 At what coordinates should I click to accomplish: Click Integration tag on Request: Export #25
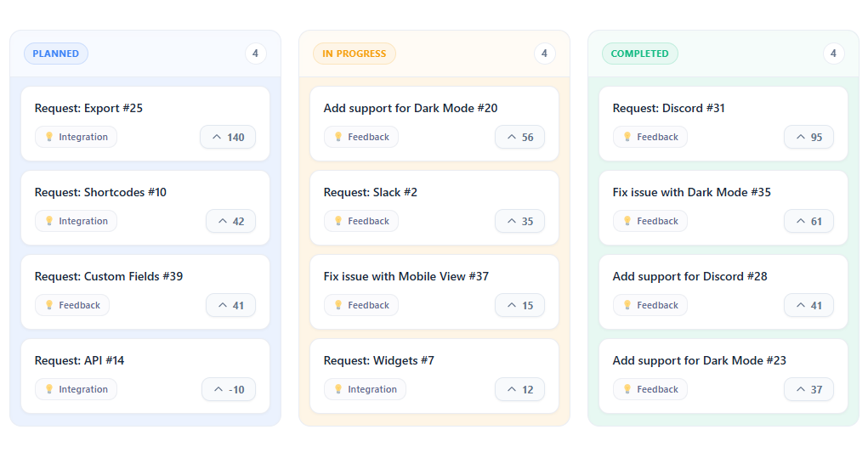(x=76, y=137)
